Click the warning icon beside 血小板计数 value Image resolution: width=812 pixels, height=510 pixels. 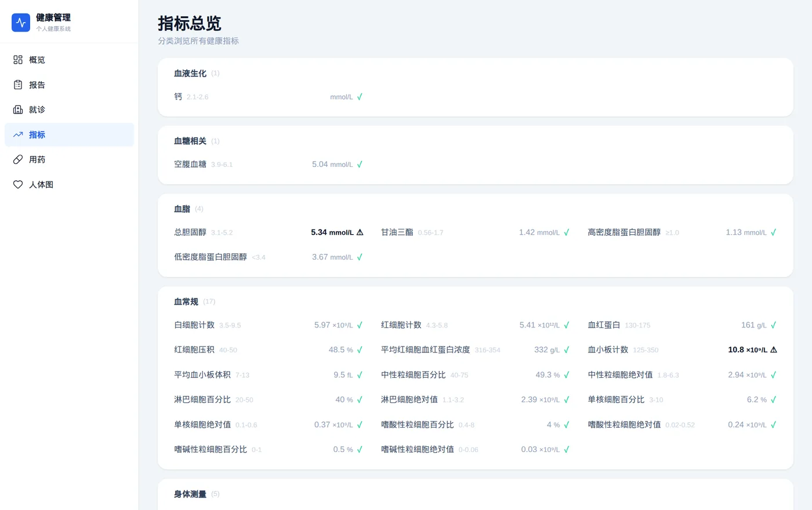pyautogui.click(x=773, y=350)
